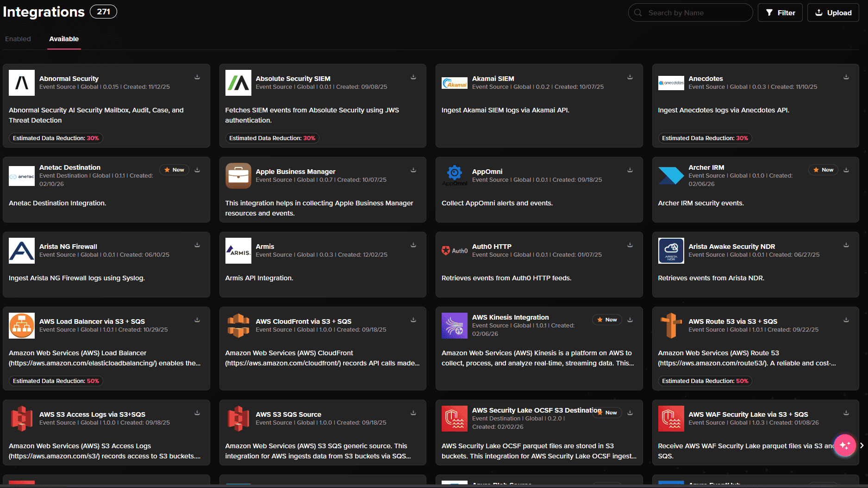Viewport: 868px width, 488px height.
Task: Click the Apple Business Manager briefcase logo
Action: [238, 176]
